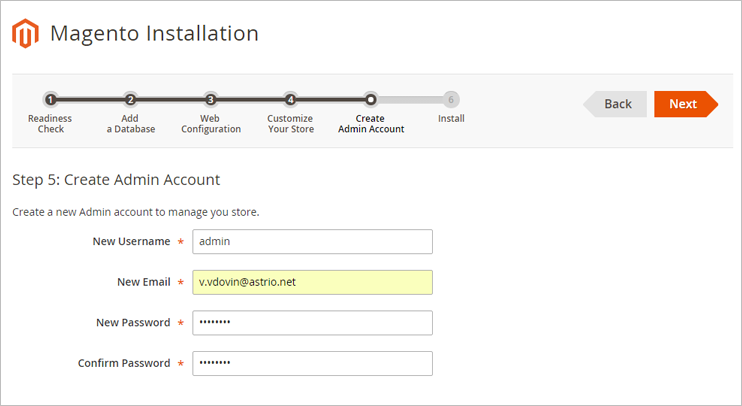Click the Install step label
Viewport: 742px width, 406px height.
451,118
